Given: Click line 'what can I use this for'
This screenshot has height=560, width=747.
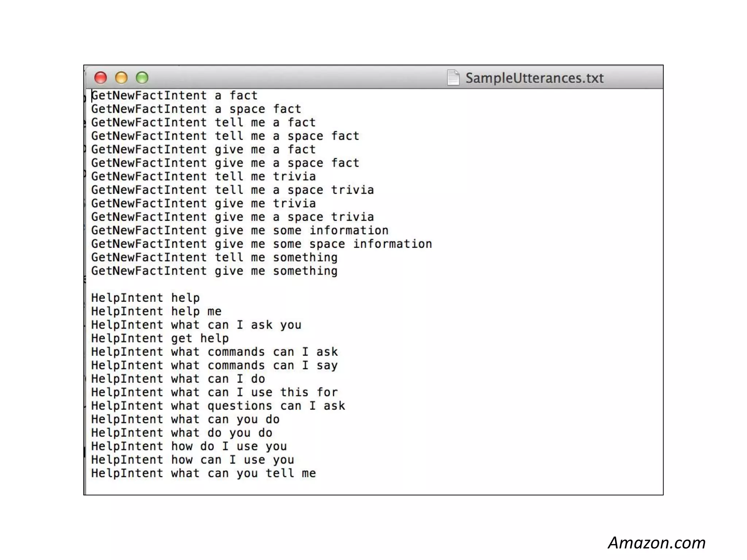Looking at the screenshot, I should click(x=214, y=392).
